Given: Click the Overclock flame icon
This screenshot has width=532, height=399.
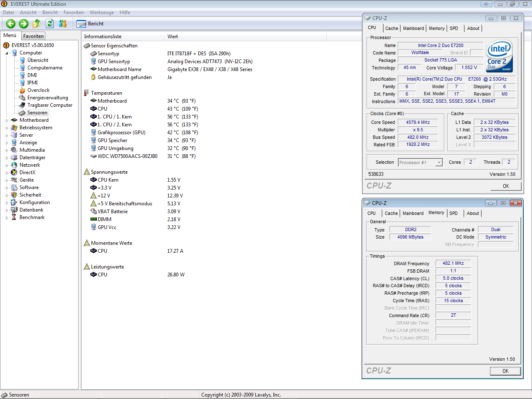Looking at the screenshot, I should 22,90.
